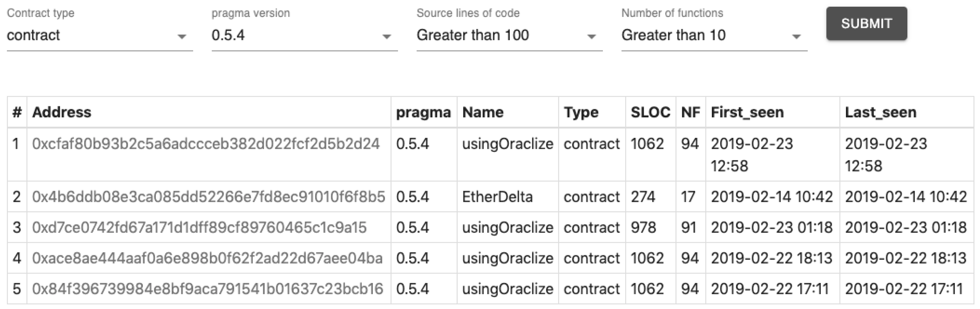Follow address link starting with 0xd7ce0742
The width and height of the screenshot is (980, 309).
tap(199, 227)
